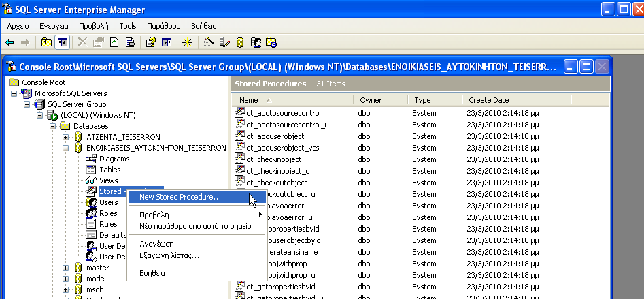Click the Properties toolbar icon
Viewport: 644px width, 299px height.
98,42
